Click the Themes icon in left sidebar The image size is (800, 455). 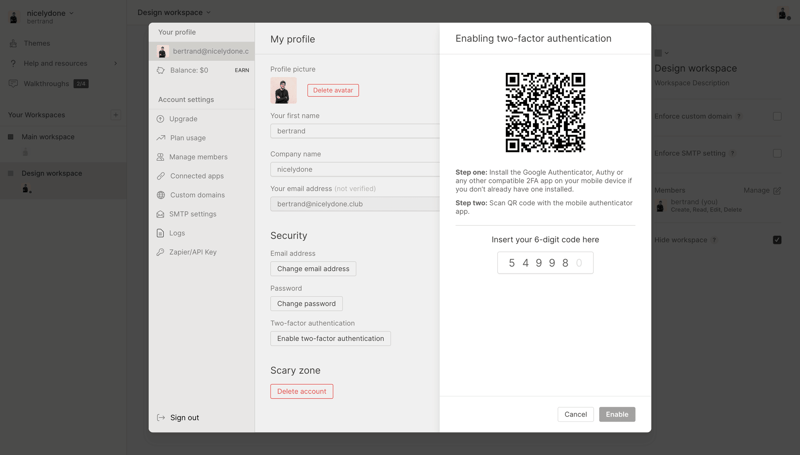pos(13,43)
